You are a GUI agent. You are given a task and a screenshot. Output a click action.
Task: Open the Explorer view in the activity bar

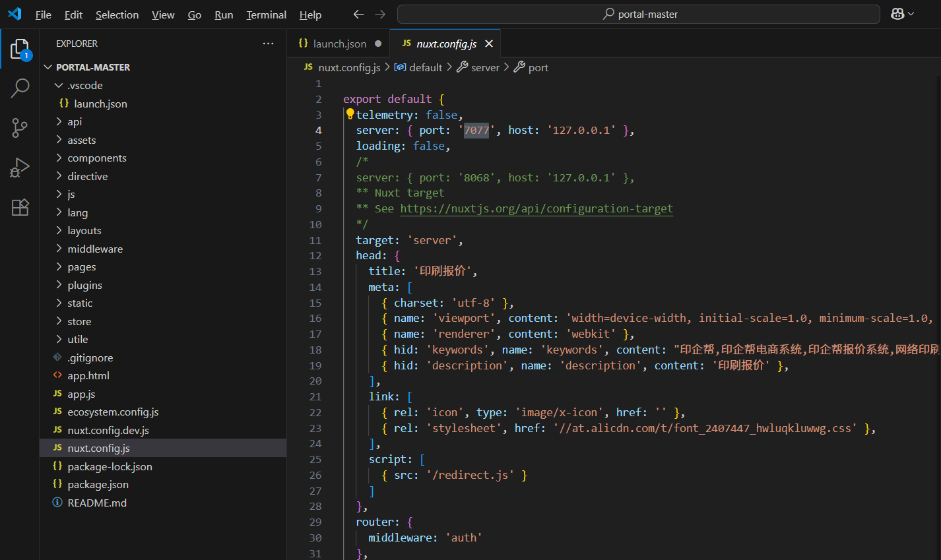tap(20, 49)
